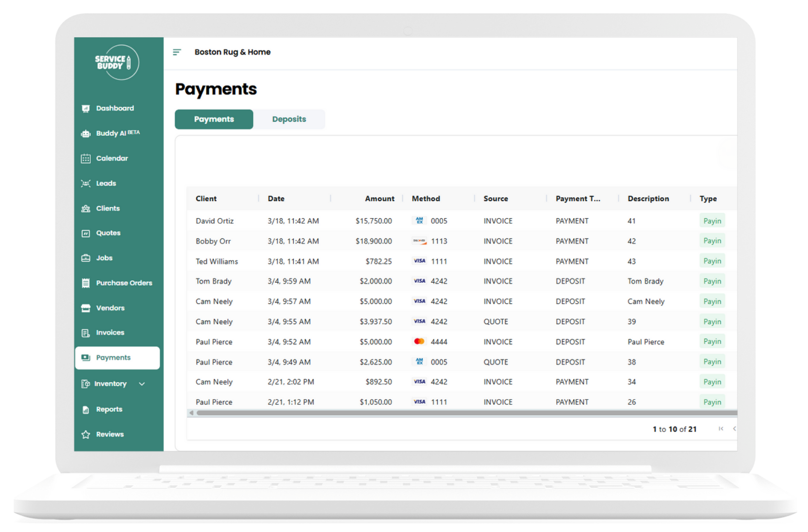Select the Ted Williams client cell
This screenshot has height=532, width=808.
[216, 261]
